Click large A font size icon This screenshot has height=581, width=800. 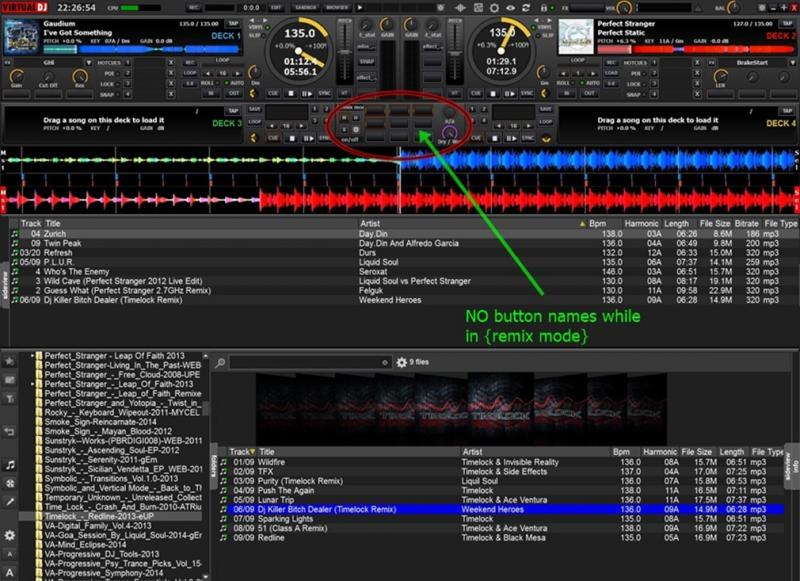pos(9,572)
